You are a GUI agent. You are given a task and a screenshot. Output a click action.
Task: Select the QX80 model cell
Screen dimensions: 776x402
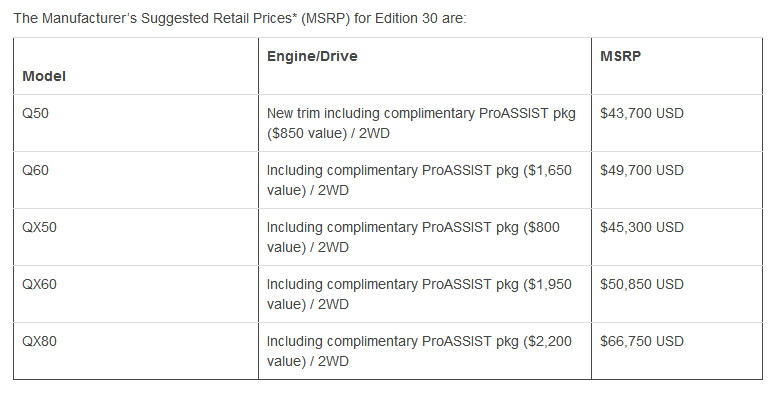(39, 341)
